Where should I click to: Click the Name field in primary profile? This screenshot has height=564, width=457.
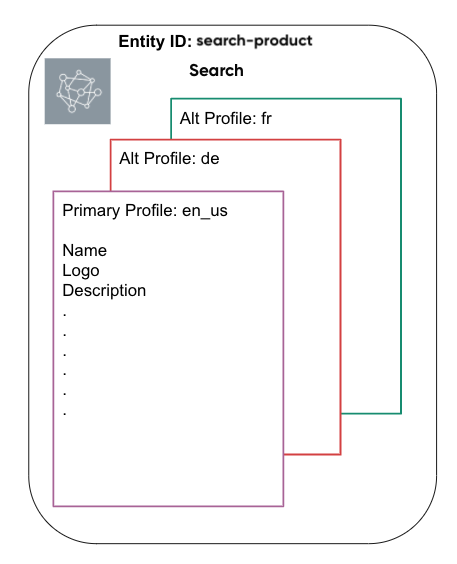pyautogui.click(x=84, y=250)
